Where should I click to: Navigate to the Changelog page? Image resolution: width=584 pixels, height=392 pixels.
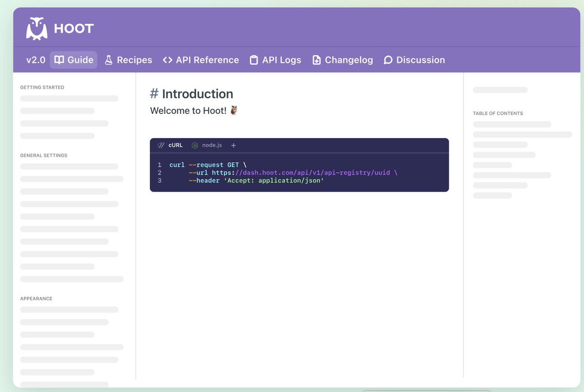pyautogui.click(x=348, y=60)
